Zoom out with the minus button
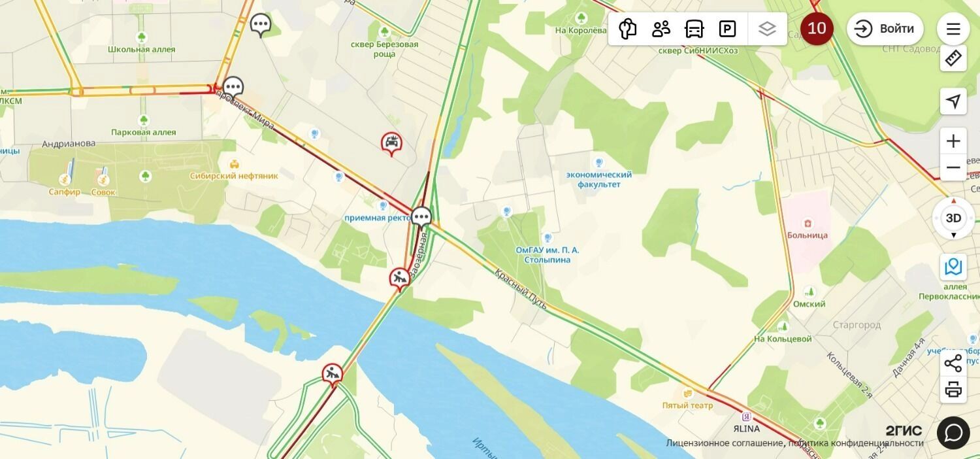The height and width of the screenshot is (459, 980). point(953,167)
